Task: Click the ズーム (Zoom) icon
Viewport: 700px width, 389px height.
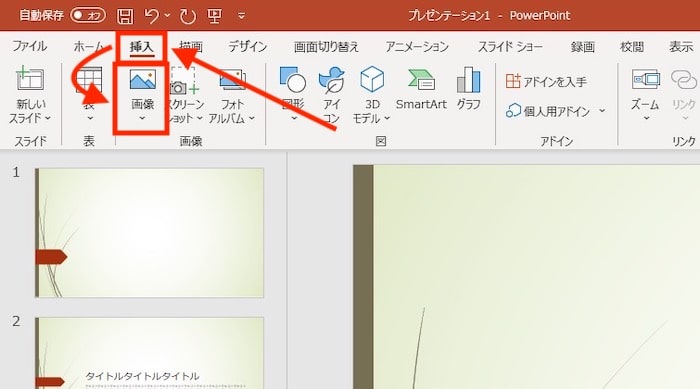Action: tap(646, 79)
